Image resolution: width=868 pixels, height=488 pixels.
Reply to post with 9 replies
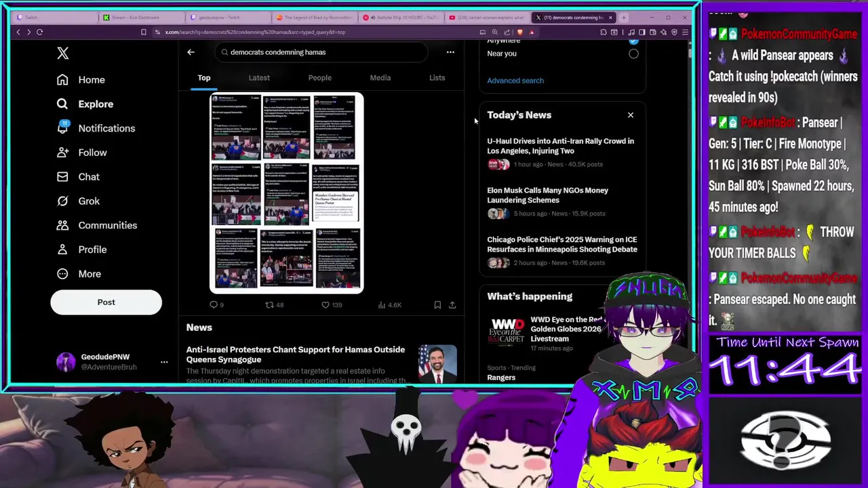(216, 305)
